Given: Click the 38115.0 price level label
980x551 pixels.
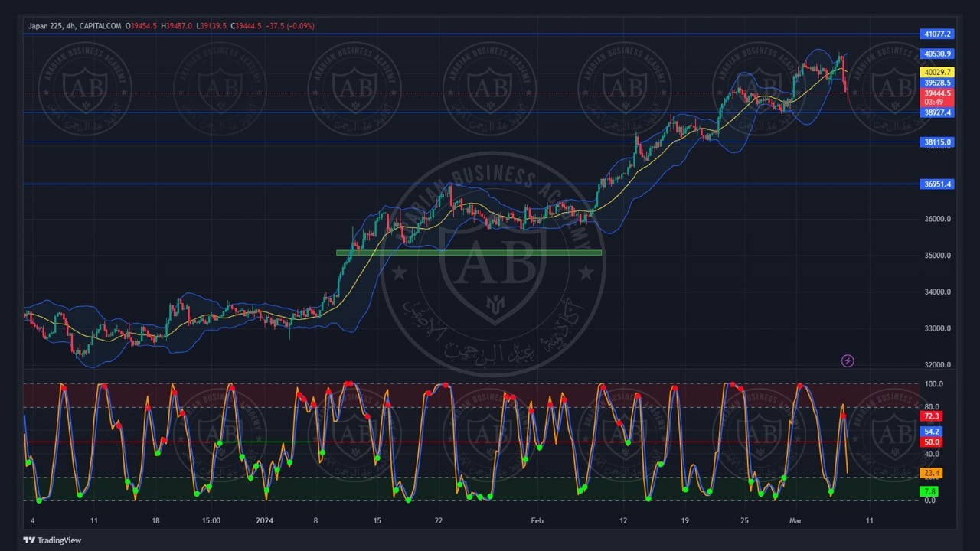Looking at the screenshot, I should [x=937, y=142].
